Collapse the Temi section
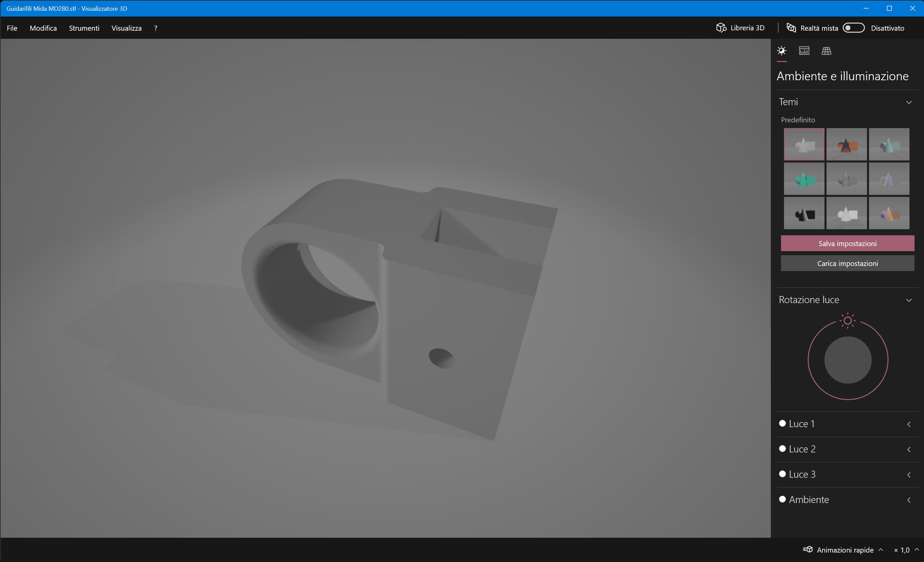 [x=909, y=102]
